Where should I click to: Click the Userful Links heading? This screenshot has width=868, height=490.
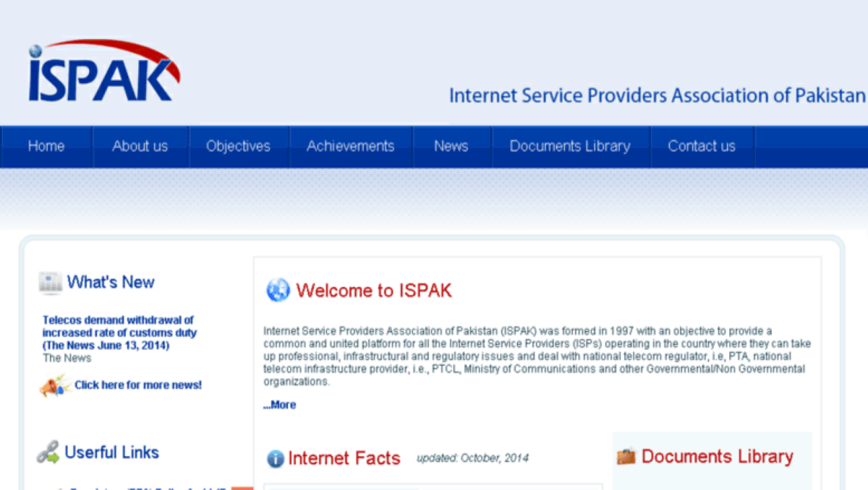tap(111, 452)
